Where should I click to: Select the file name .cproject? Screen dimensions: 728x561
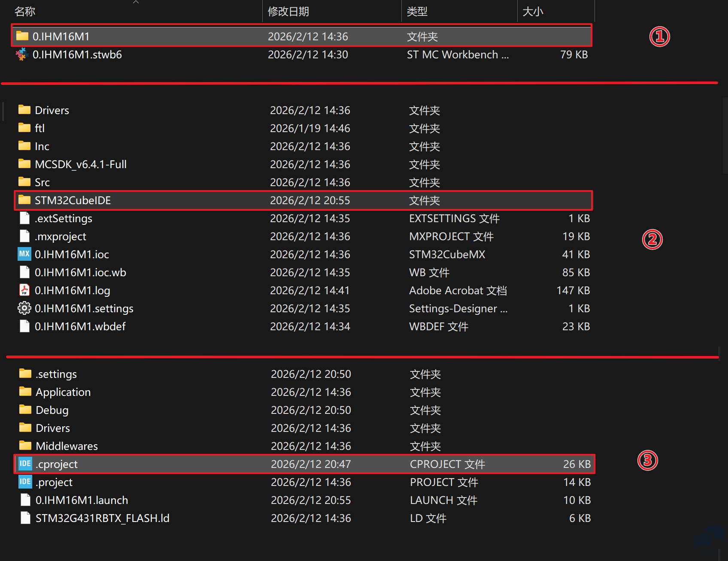click(x=57, y=464)
